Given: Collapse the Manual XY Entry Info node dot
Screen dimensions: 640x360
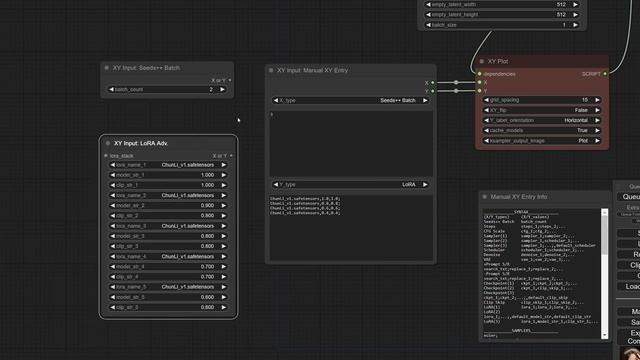Looking at the screenshot, I should 484,197.
